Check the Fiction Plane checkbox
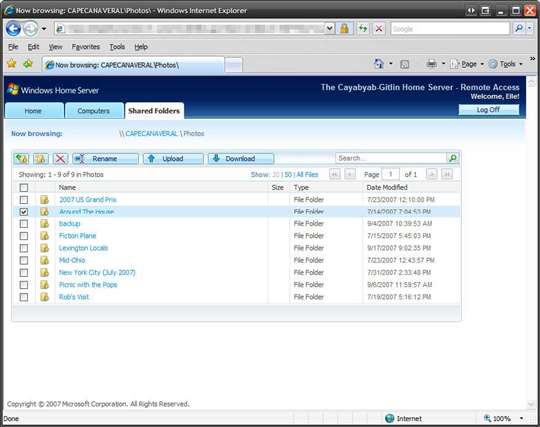The height and width of the screenshot is (427, 540). coord(24,236)
